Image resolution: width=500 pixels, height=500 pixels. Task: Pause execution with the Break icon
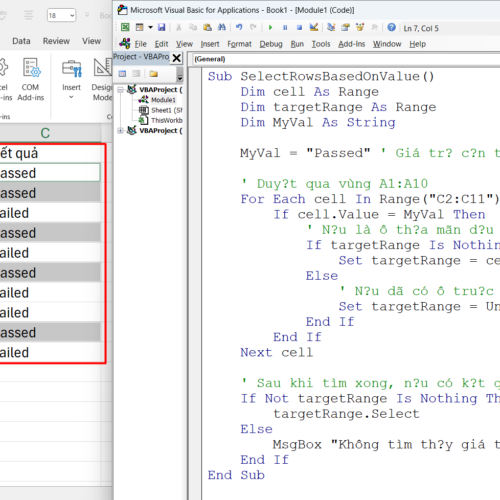pyautogui.click(x=285, y=27)
